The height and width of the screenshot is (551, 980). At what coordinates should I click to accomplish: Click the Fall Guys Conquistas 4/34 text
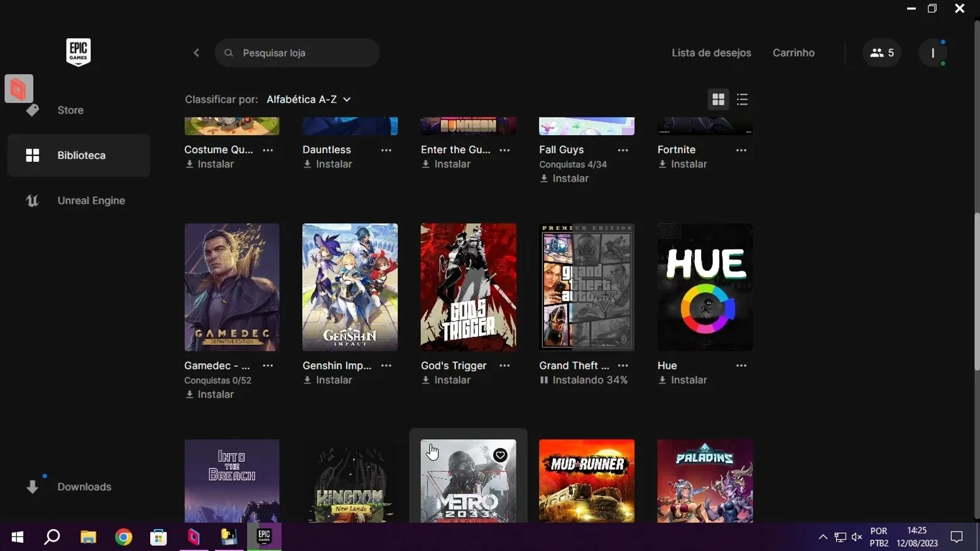pyautogui.click(x=573, y=165)
